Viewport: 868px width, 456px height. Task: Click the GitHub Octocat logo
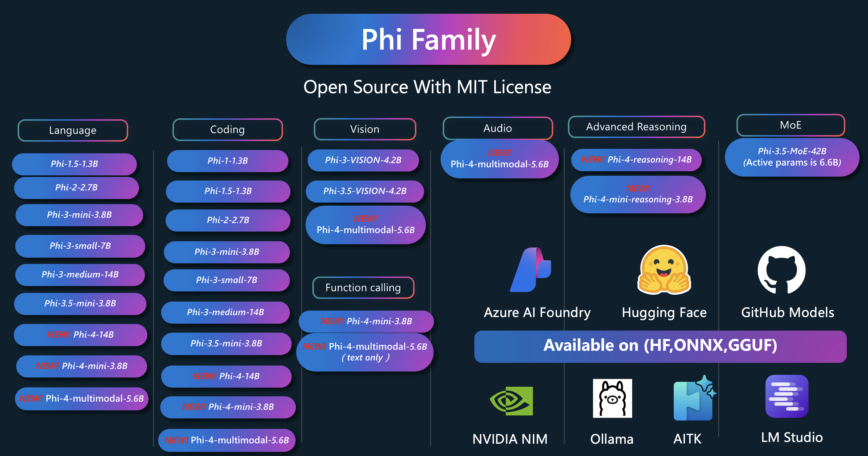(x=781, y=270)
